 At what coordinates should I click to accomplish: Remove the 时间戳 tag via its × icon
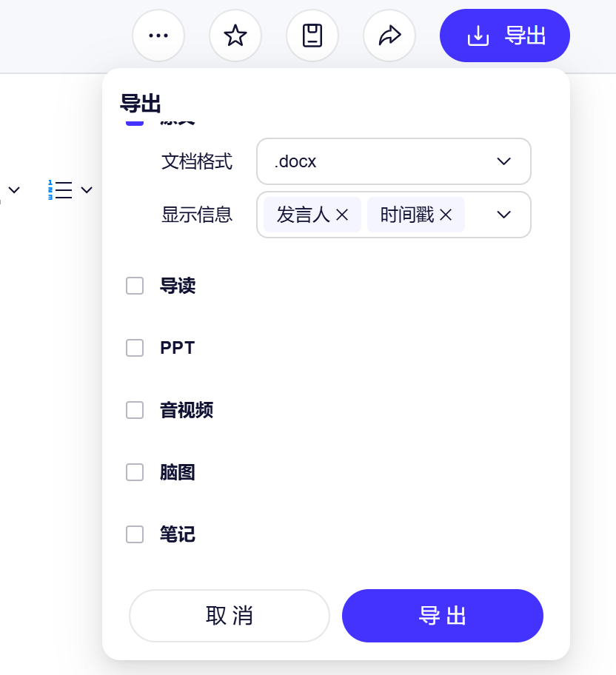(446, 215)
